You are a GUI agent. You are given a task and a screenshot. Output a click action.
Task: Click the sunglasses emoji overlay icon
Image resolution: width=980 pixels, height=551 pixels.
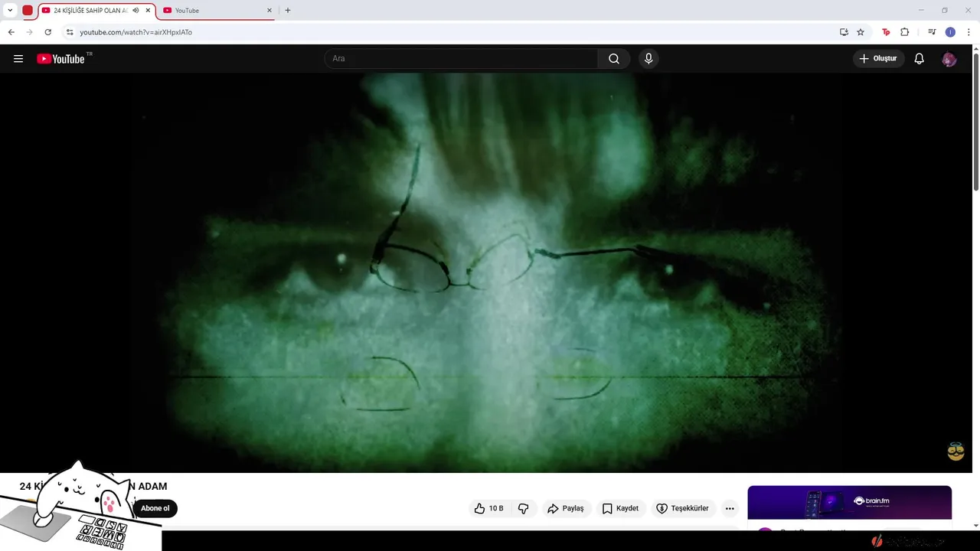[955, 452]
